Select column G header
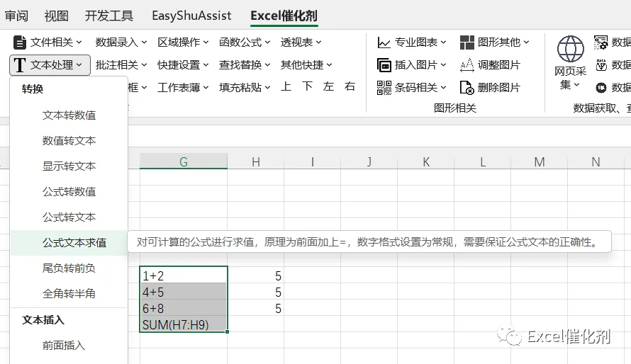The image size is (631, 364). click(184, 161)
